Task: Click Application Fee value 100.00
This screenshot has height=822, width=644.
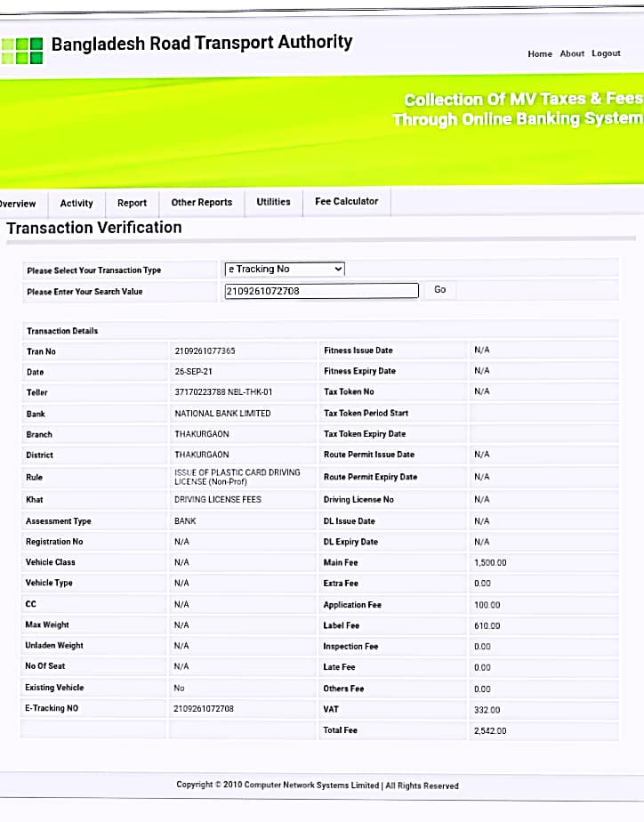Action: 487,605
